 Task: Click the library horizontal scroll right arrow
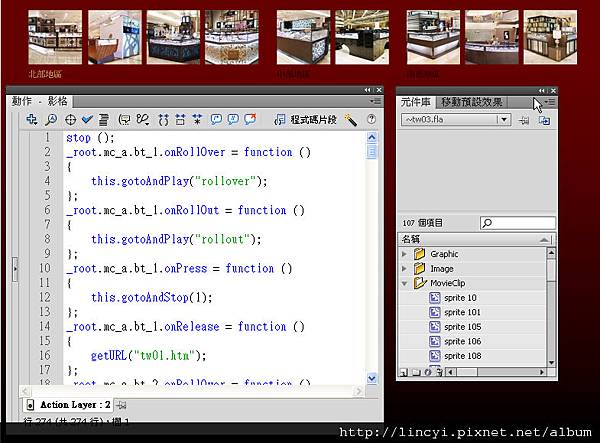(542, 372)
